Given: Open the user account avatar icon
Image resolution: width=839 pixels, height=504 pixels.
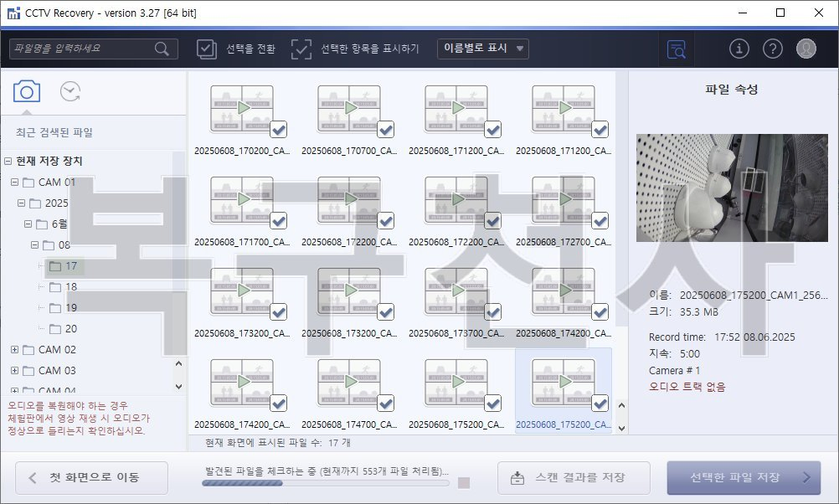Looking at the screenshot, I should [806, 49].
